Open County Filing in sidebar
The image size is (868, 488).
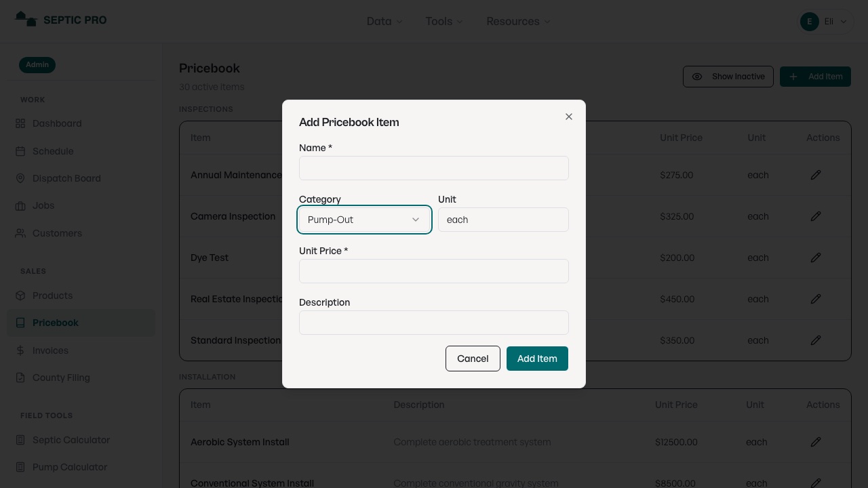[x=81, y=378]
